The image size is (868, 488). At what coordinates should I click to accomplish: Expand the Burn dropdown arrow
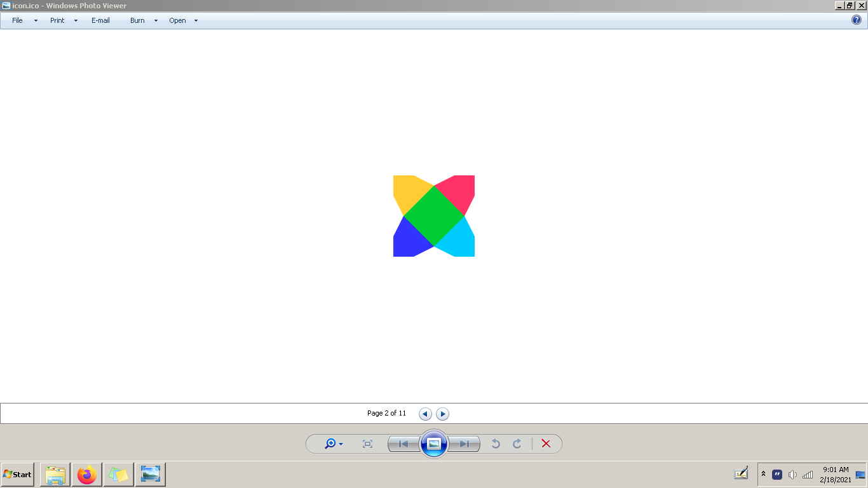coord(156,20)
